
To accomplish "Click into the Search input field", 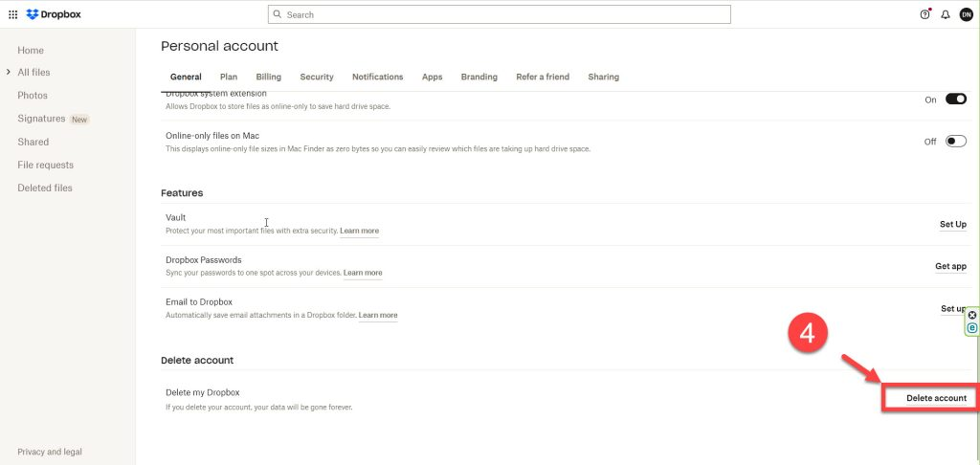I will 500,14.
